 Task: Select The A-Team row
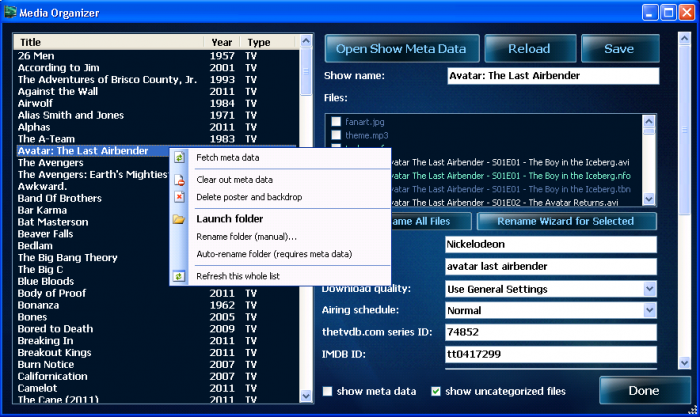tap(156, 139)
